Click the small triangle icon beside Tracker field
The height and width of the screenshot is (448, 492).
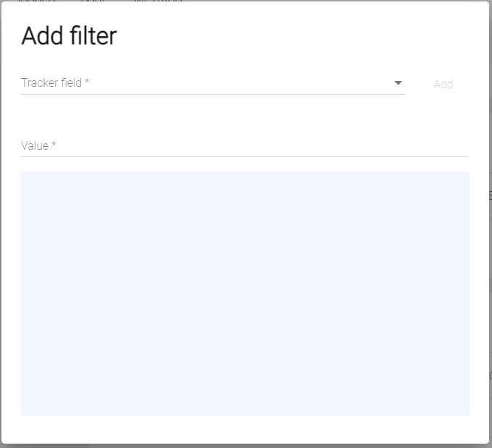click(x=398, y=83)
